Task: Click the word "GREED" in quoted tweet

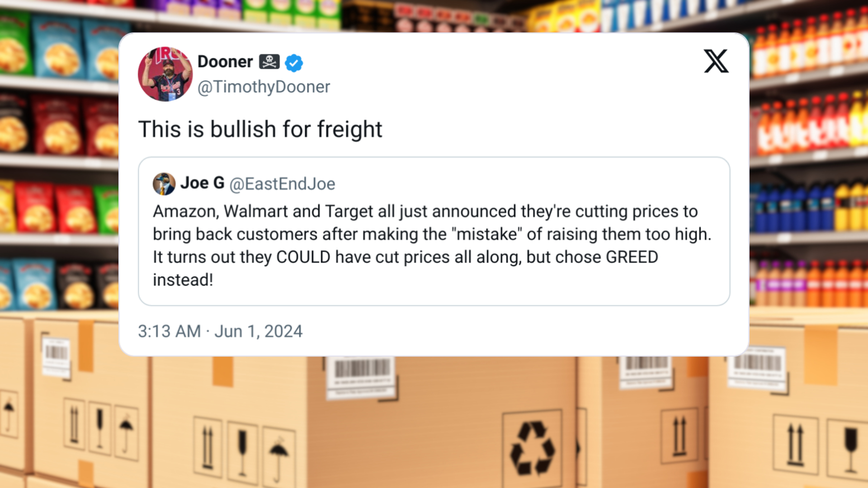Action: coord(632,257)
